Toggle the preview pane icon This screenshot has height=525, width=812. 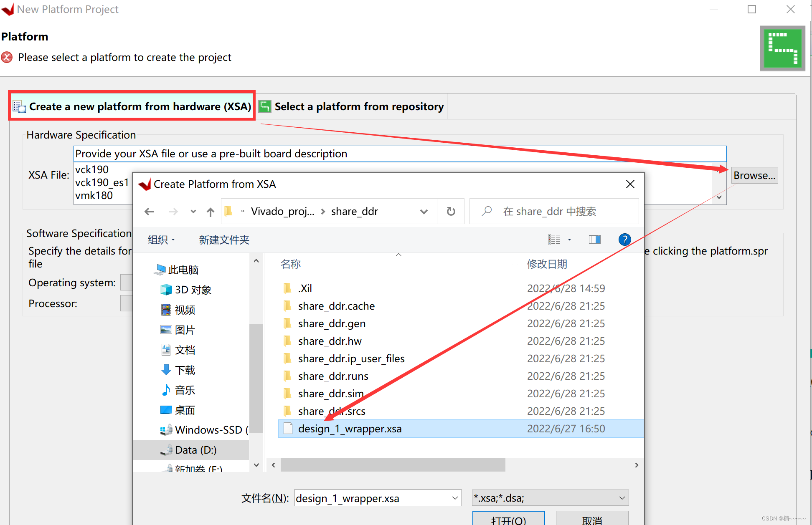click(594, 240)
